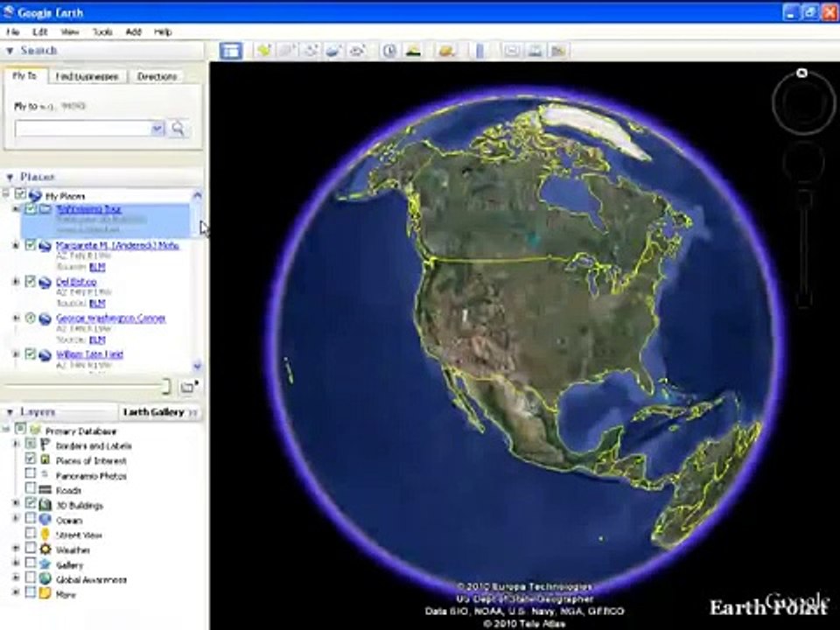840x630 pixels.
Task: Enable the Ocean layer checkbox
Action: (x=31, y=519)
